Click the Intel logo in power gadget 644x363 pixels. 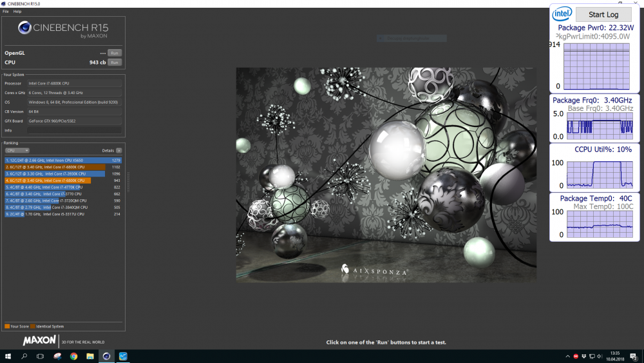(x=562, y=14)
